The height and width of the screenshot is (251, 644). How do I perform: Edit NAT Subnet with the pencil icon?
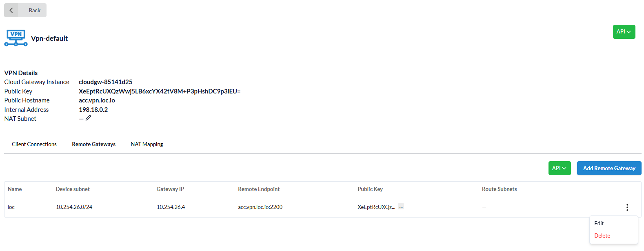coord(88,118)
